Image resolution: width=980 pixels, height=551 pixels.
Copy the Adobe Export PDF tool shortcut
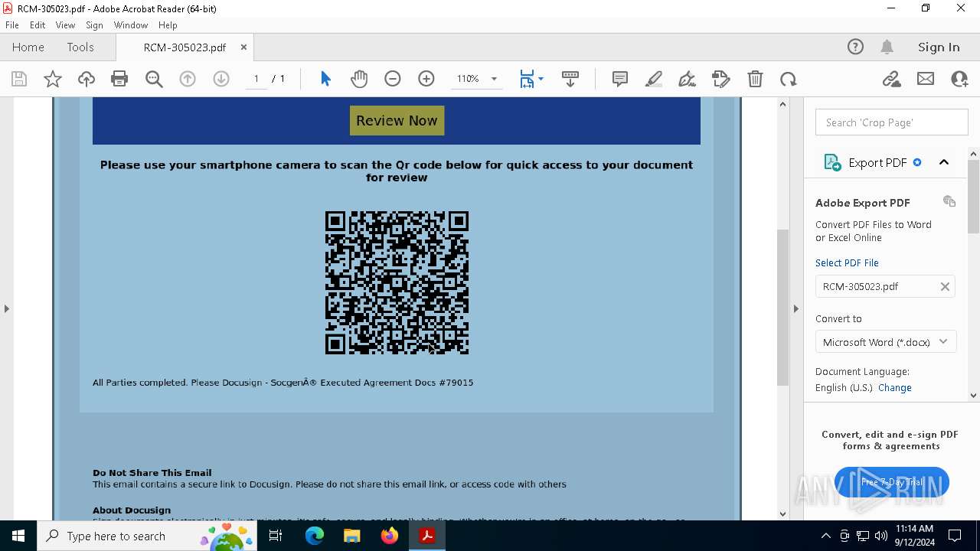[x=949, y=201]
